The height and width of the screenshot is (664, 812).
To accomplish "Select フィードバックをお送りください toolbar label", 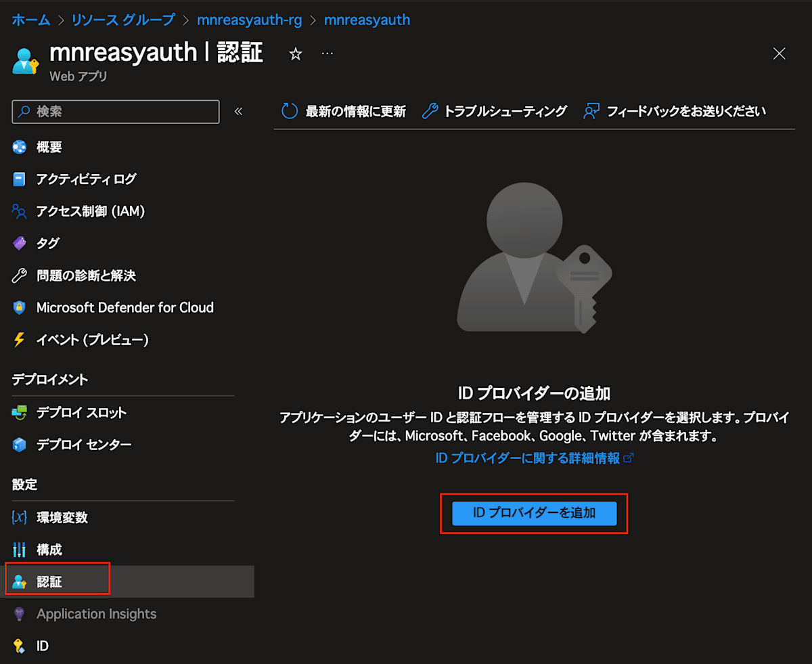I will coord(686,112).
